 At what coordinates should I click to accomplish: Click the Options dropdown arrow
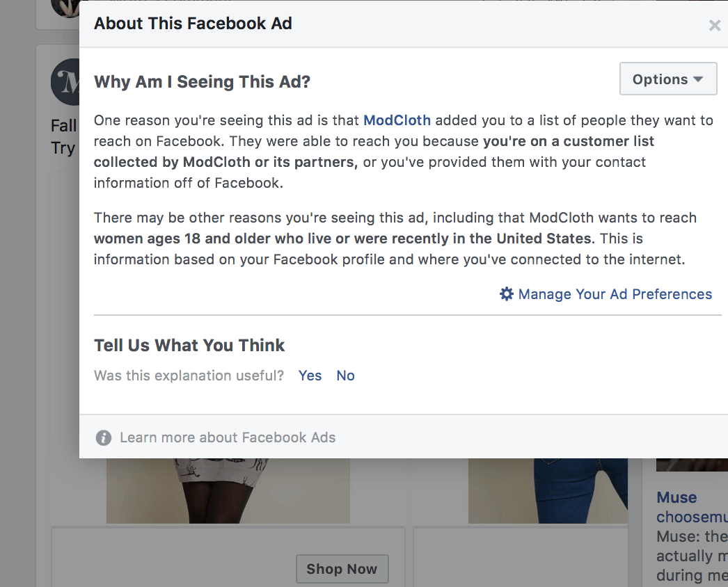(698, 79)
